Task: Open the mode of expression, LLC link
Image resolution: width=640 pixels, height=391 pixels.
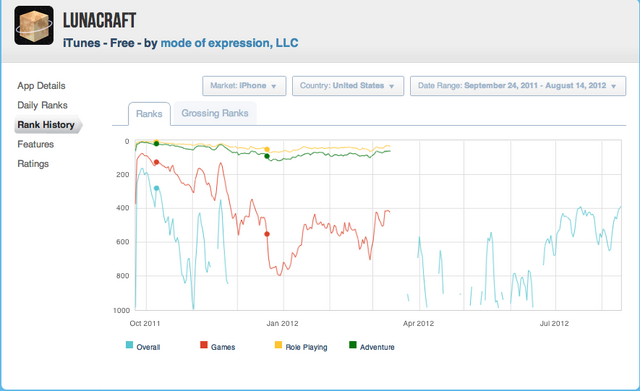Action: (x=229, y=43)
